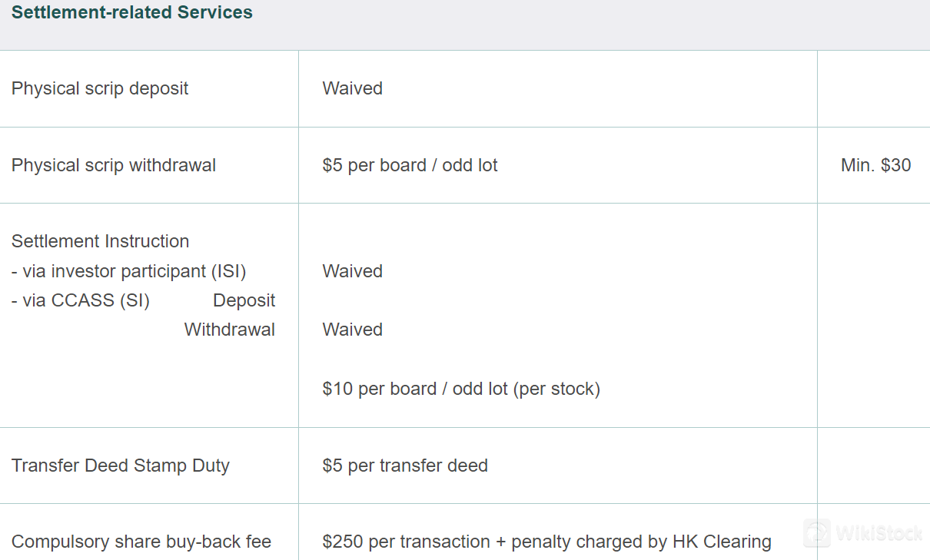Screen dimensions: 930x560
Task: Select the $5 per board / odd lot text
Action: click(410, 165)
